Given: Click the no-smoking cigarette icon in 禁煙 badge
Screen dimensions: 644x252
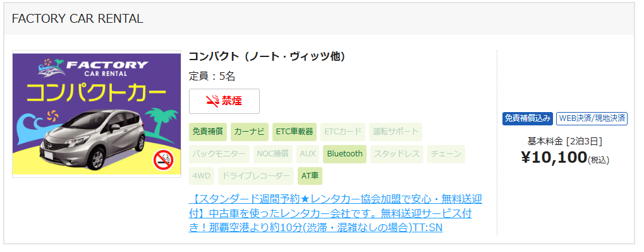Looking at the screenshot, I should (x=212, y=101).
